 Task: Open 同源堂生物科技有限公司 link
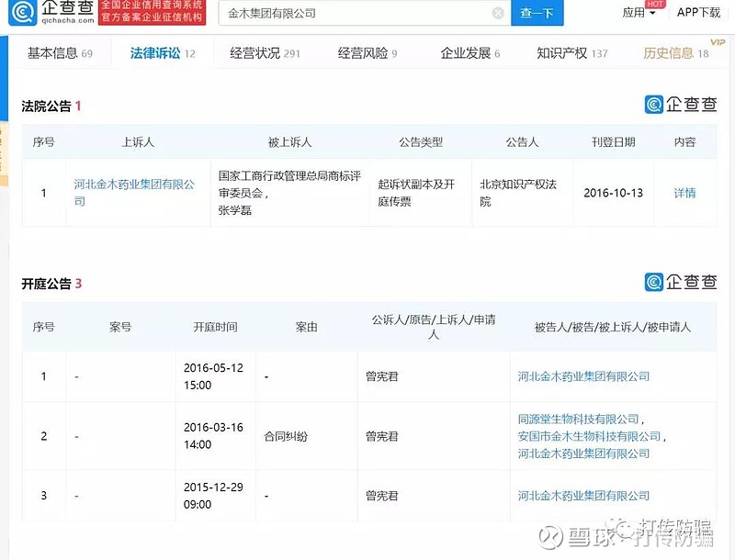pyautogui.click(x=579, y=419)
